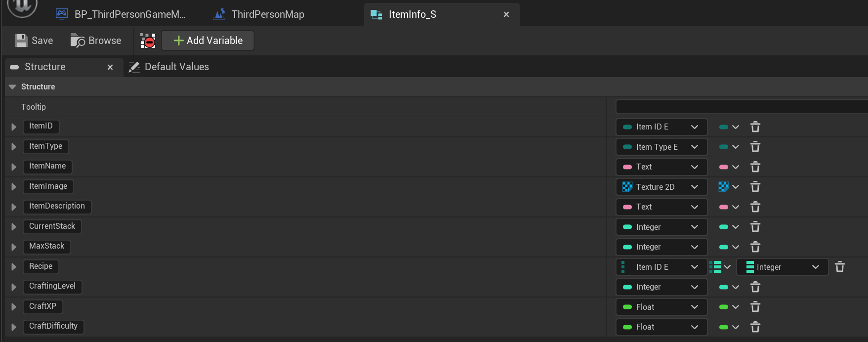Open the Recipe map value type Integer dropdown

782,267
